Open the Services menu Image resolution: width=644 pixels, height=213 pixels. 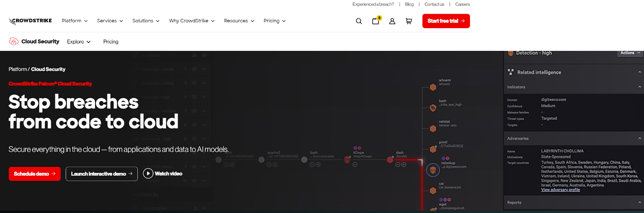(x=110, y=21)
